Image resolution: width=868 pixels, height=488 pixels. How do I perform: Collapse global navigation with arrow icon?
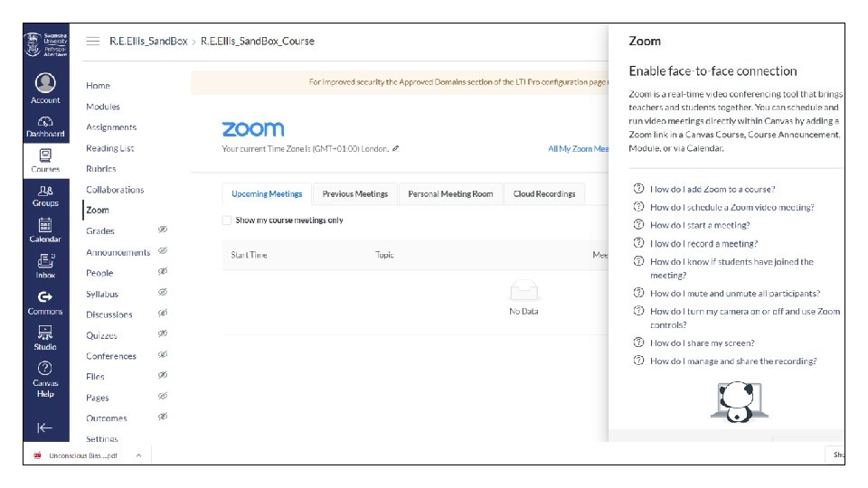(x=45, y=427)
